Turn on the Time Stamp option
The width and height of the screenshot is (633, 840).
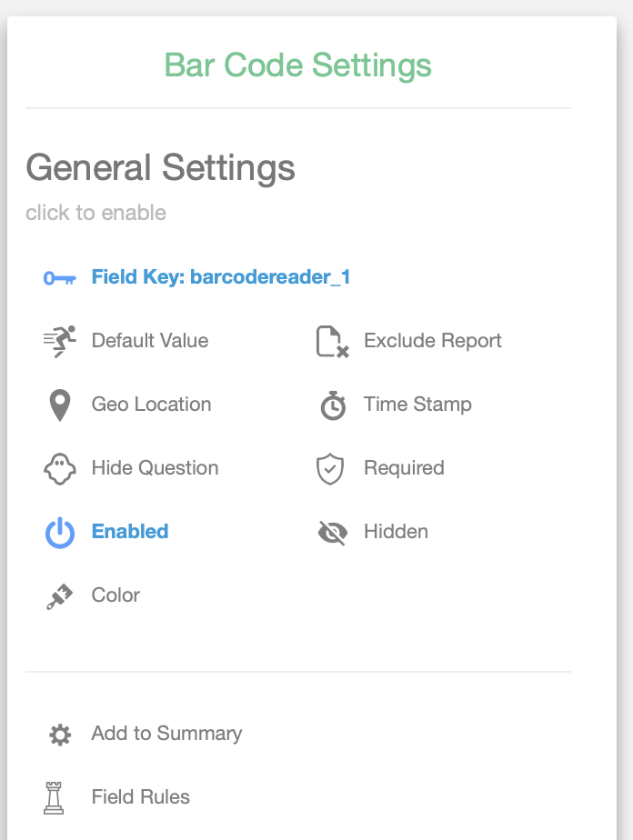(417, 405)
